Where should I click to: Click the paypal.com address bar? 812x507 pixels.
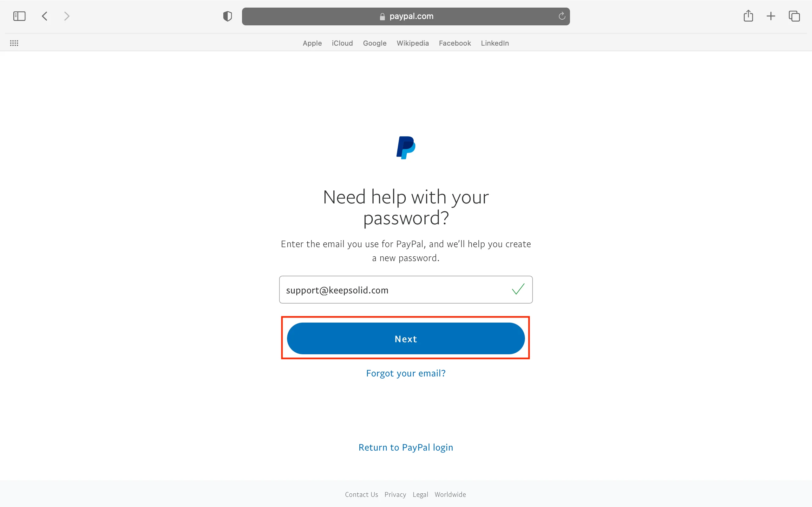tap(406, 16)
